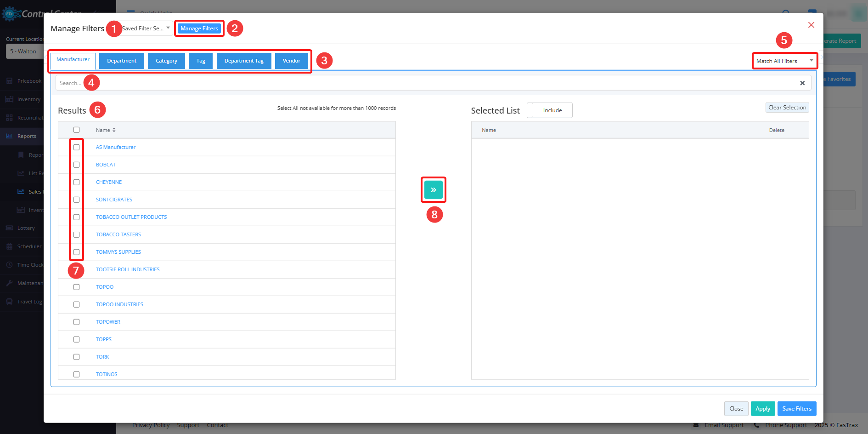Screen dimensions: 868x434
Task: Click the double-arrow move to selected button
Action: [x=434, y=190]
